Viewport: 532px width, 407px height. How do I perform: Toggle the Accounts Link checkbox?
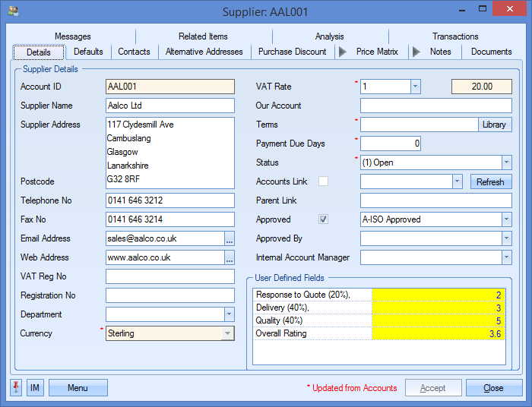coord(323,181)
